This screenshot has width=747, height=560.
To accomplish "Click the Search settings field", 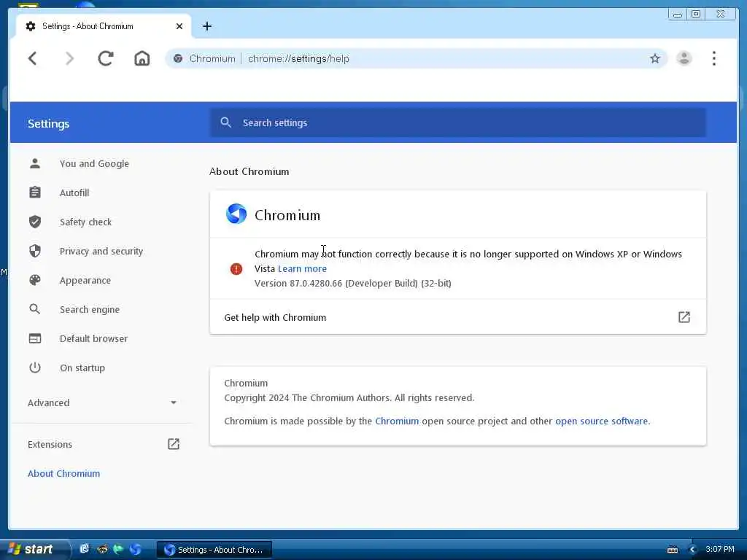I will pyautogui.click(x=458, y=122).
